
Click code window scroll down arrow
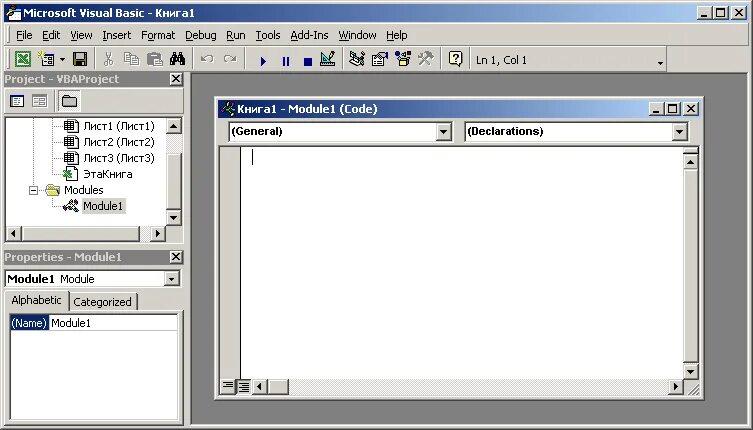click(690, 371)
